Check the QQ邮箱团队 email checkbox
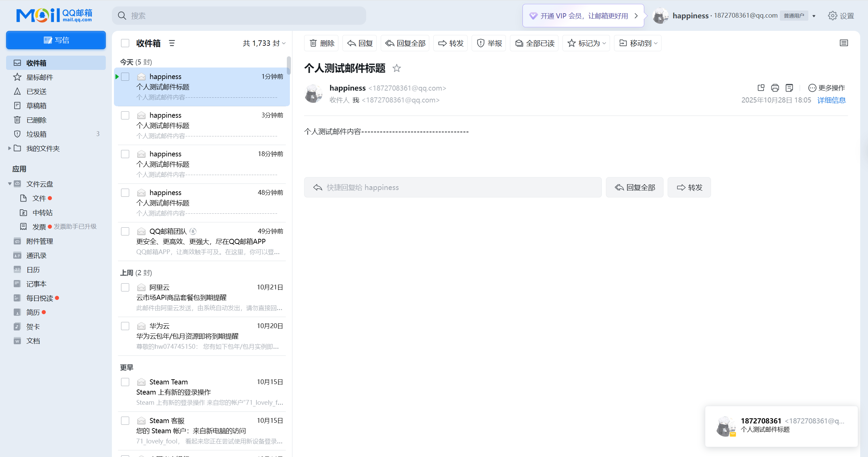The height and width of the screenshot is (457, 868). point(125,231)
